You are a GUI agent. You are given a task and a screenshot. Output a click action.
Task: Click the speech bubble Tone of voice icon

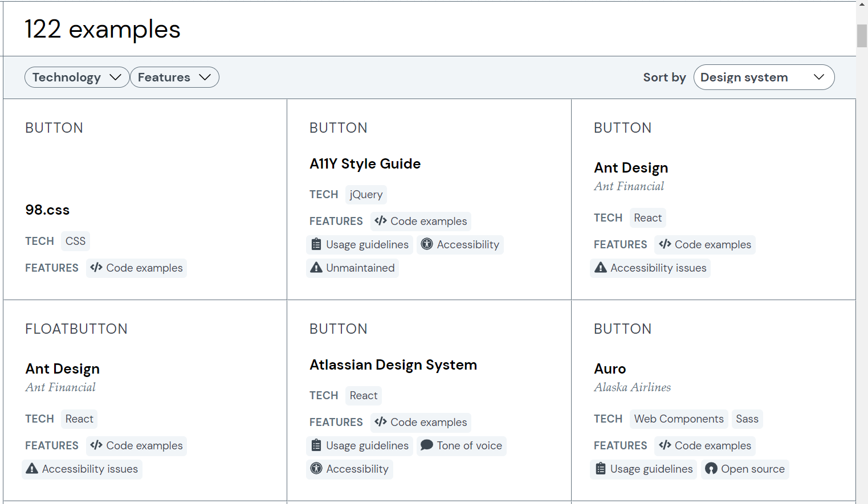pos(427,445)
